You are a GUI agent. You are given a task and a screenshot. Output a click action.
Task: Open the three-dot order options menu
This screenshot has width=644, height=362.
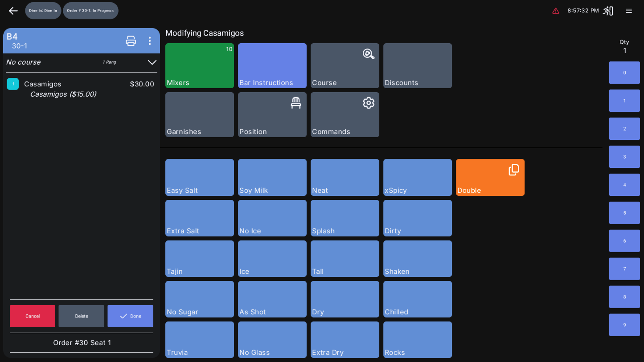[150, 41]
